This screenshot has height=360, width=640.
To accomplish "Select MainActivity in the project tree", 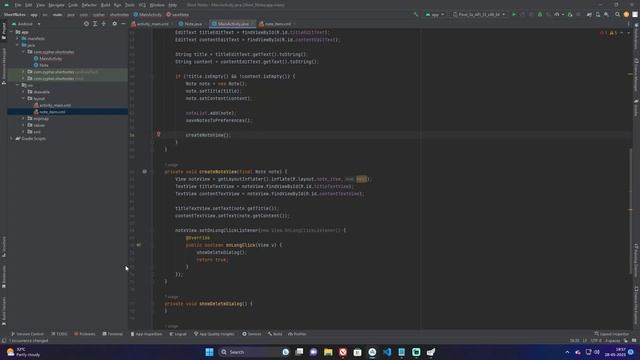I will tap(48, 59).
